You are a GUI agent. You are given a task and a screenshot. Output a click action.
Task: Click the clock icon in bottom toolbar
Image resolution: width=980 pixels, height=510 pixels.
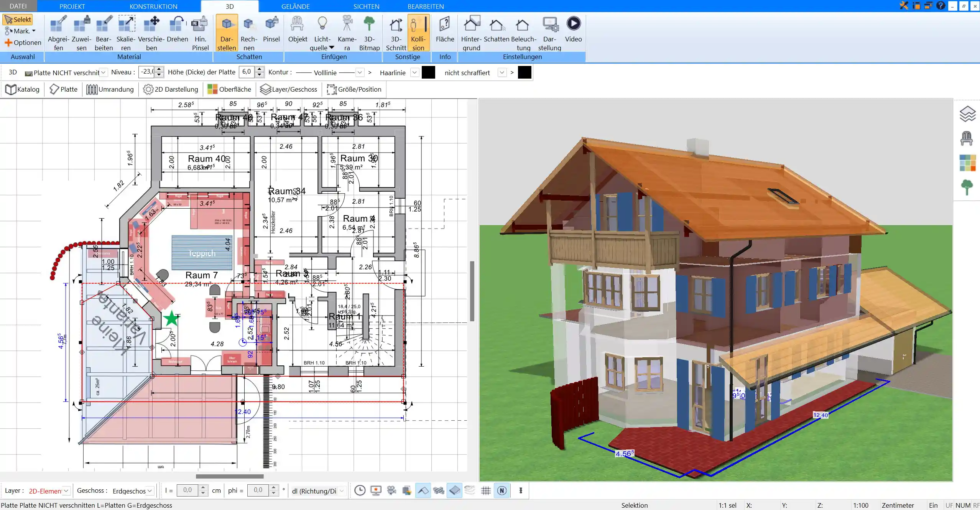[360, 490]
